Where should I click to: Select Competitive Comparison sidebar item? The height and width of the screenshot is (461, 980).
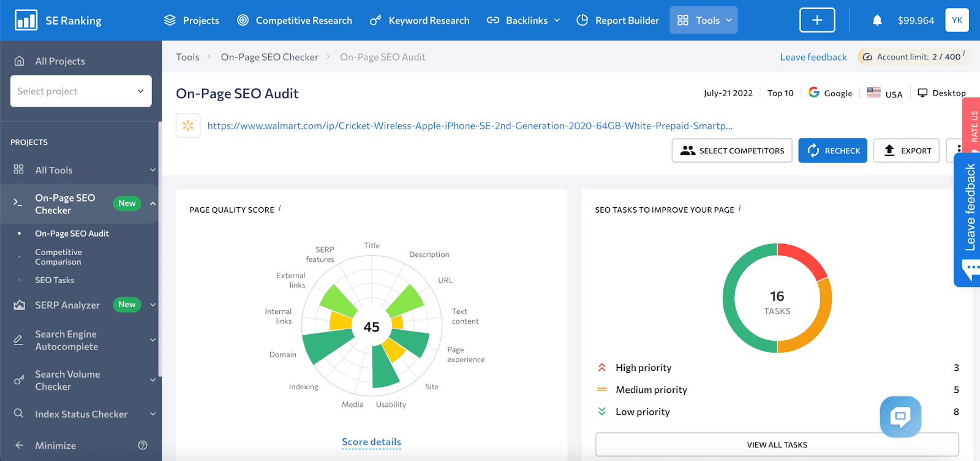point(58,257)
